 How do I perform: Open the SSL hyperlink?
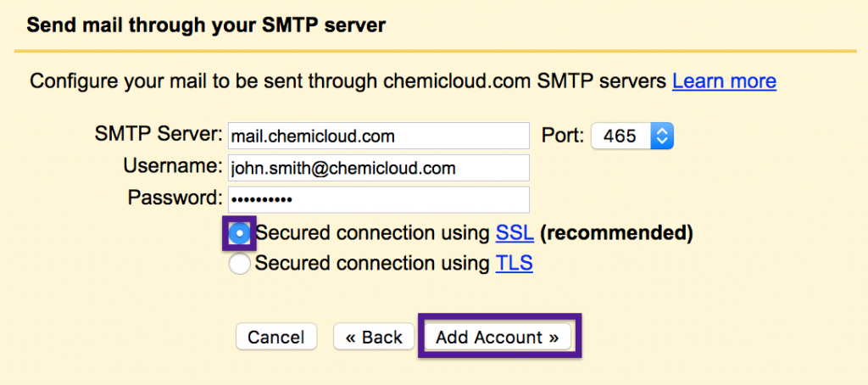(515, 232)
